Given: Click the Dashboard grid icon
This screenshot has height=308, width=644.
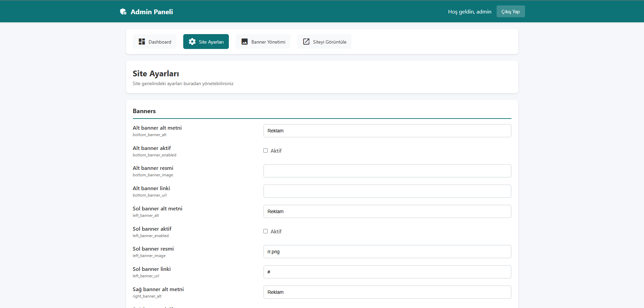Looking at the screenshot, I should pyautogui.click(x=142, y=42).
